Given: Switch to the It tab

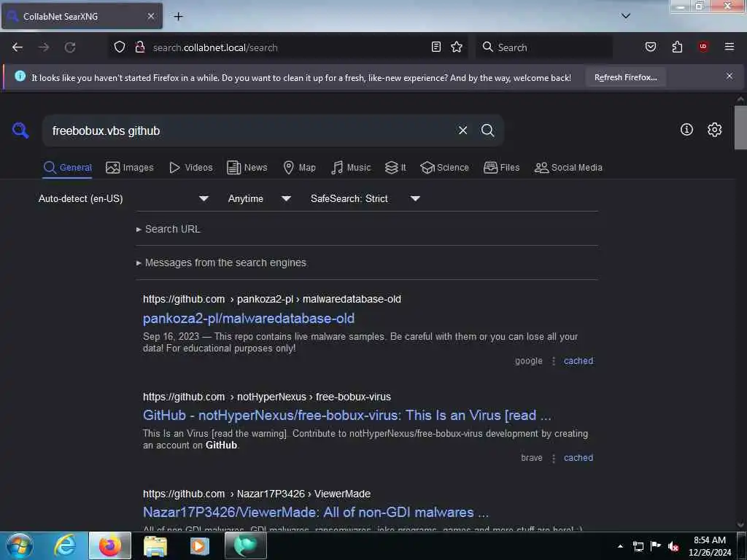Looking at the screenshot, I should point(395,168).
